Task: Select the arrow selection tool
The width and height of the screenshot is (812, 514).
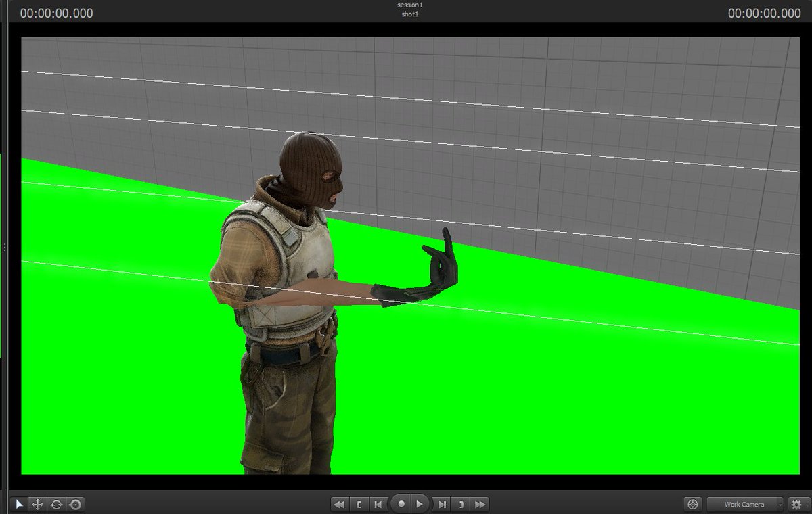Action: tap(19, 504)
